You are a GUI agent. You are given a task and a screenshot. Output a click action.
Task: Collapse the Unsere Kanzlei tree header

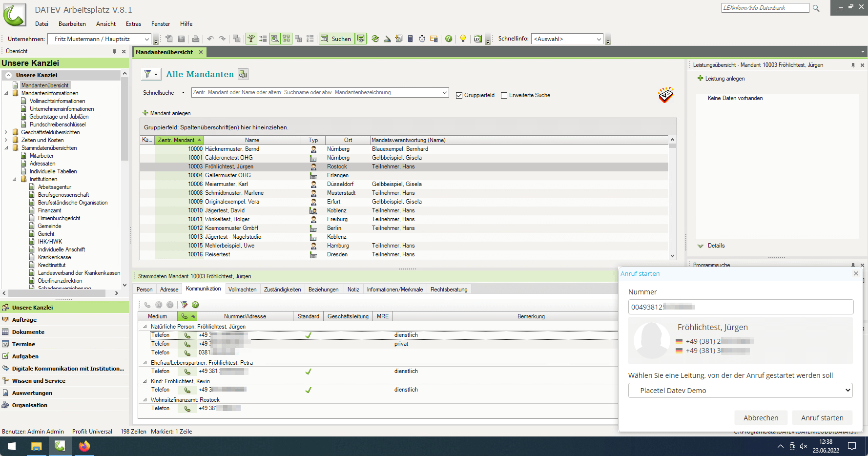tap(8, 75)
